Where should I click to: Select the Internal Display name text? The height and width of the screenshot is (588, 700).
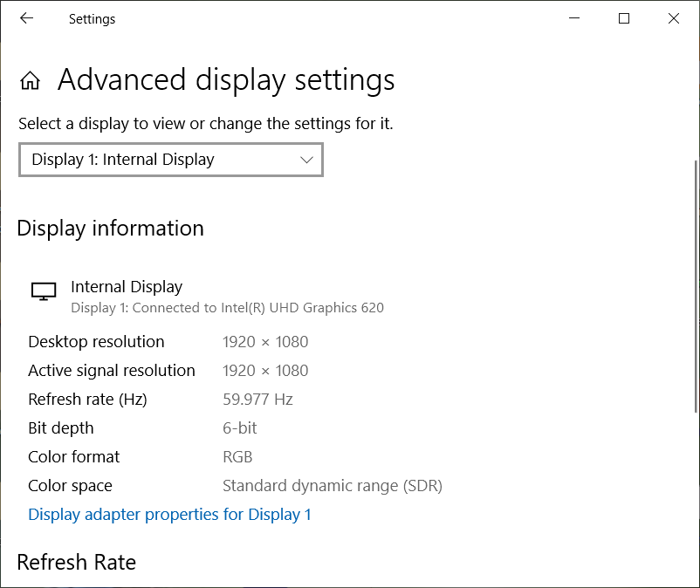tap(127, 286)
